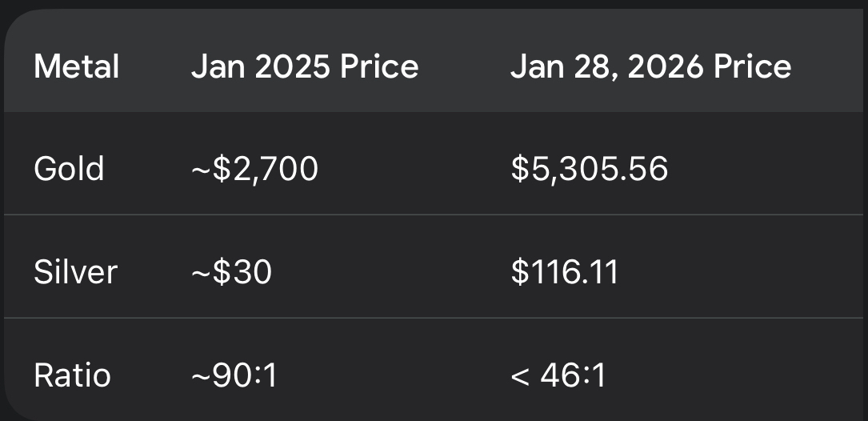Image resolution: width=868 pixels, height=421 pixels.
Task: Click the word "Jan" in the 2025 header
Action: (218, 66)
